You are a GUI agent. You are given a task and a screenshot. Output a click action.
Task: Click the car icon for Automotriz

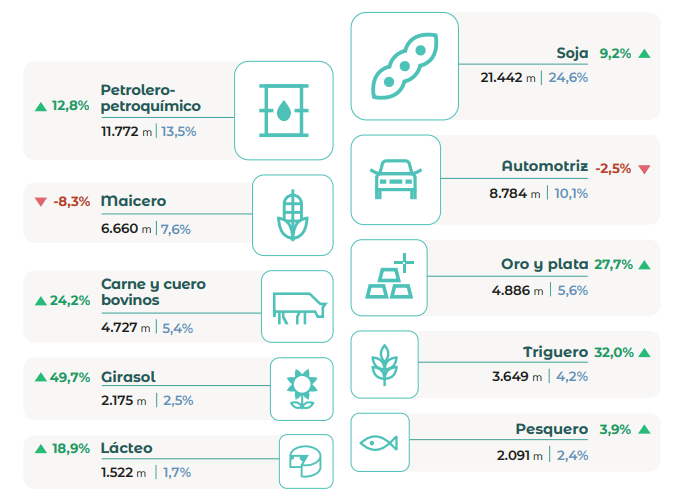396,179
